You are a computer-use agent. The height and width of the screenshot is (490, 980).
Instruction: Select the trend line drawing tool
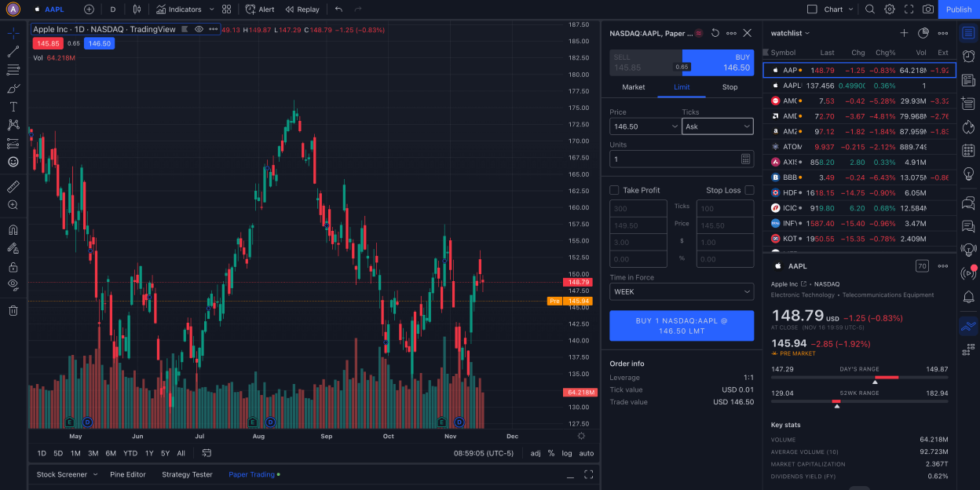click(13, 52)
